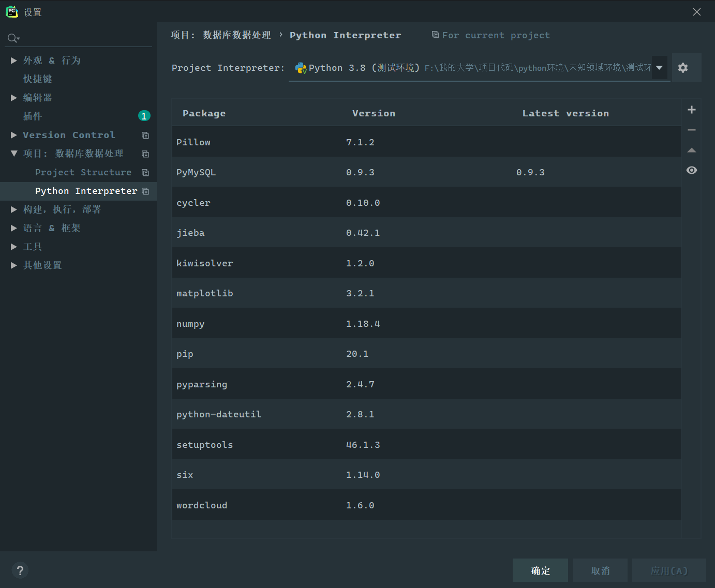This screenshot has height=588, width=715.
Task: Click the project-level icon beside Python Interpreter item
Action: pos(145,191)
